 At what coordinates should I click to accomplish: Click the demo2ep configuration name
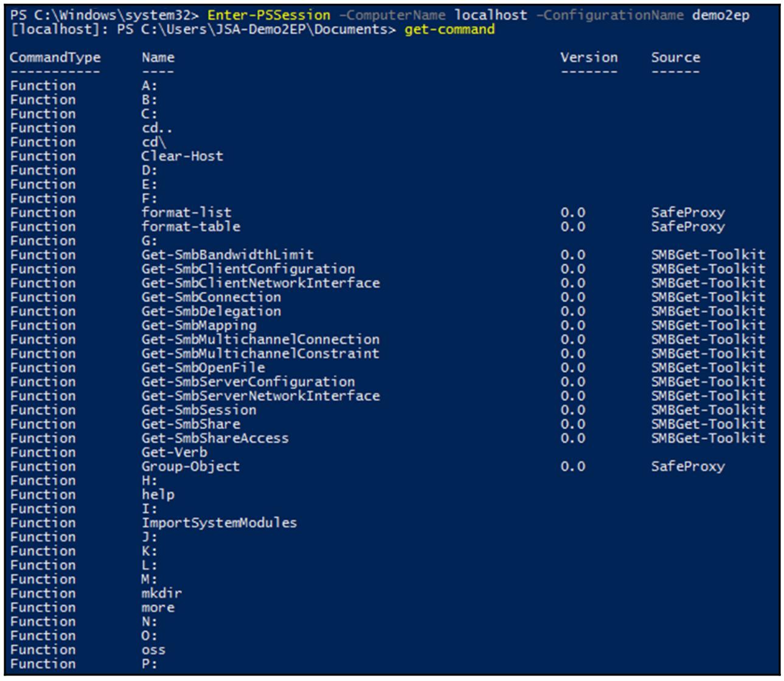coord(720,15)
